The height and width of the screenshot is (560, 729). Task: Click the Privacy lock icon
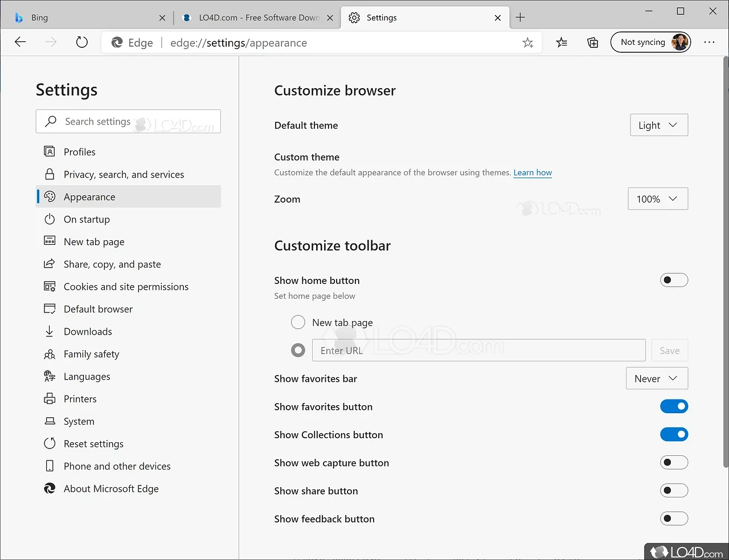(50, 174)
